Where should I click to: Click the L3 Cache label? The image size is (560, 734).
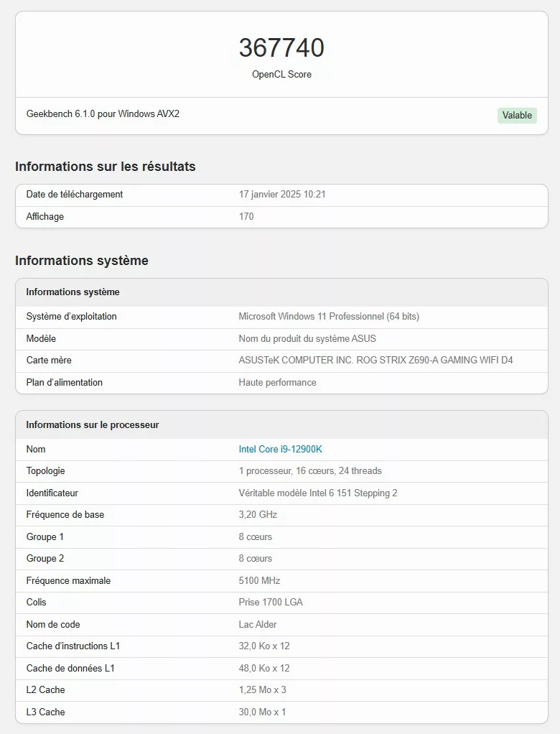pyautogui.click(x=46, y=712)
